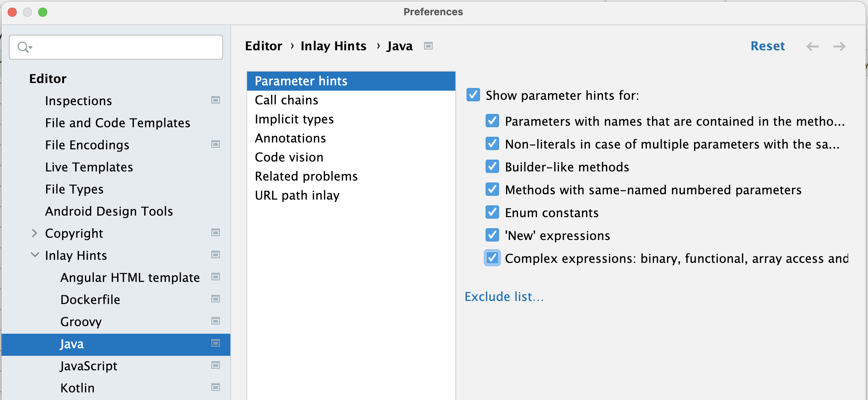Uncheck Builder-like methods
Image resolution: width=868 pixels, height=400 pixels.
coord(492,166)
